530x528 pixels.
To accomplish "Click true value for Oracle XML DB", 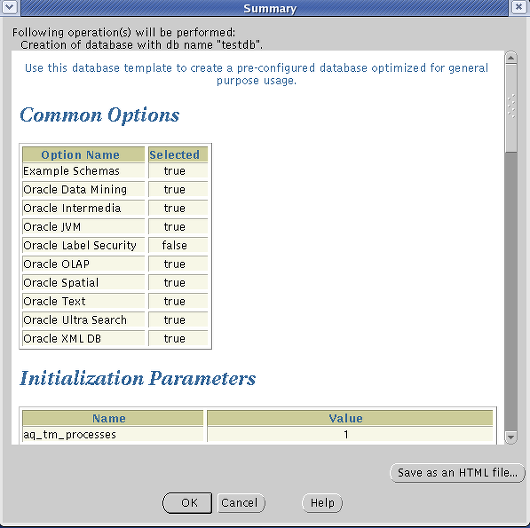I will [174, 338].
